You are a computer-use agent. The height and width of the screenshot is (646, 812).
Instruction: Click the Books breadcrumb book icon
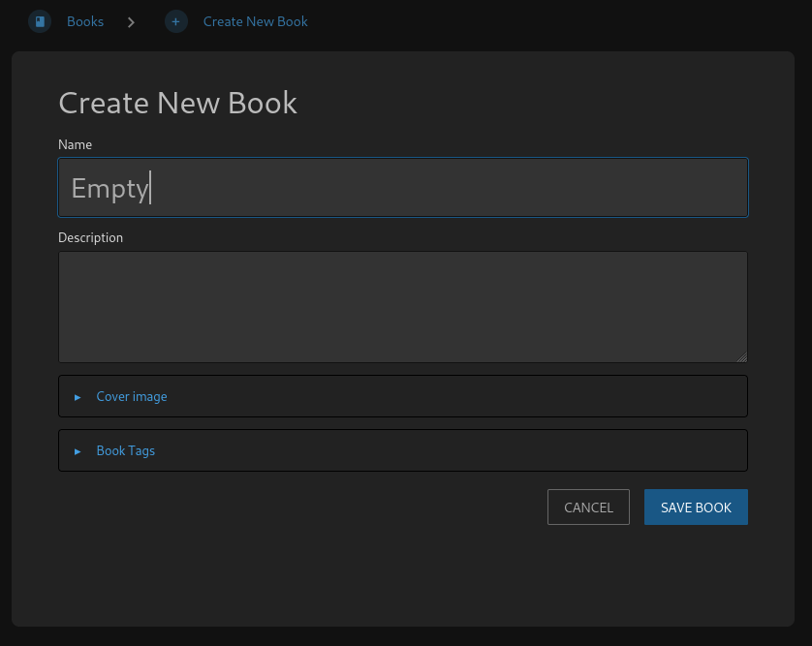[x=40, y=21]
